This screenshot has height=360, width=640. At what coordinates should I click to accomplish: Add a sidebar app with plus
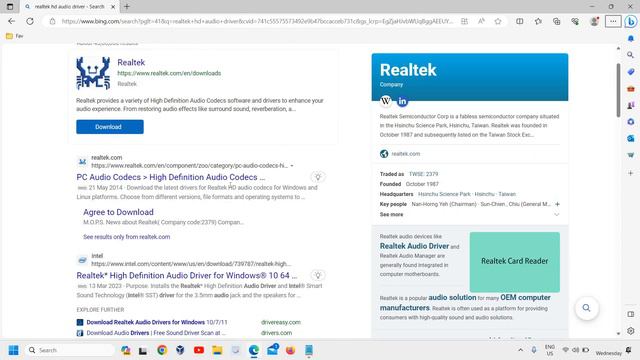point(631,173)
